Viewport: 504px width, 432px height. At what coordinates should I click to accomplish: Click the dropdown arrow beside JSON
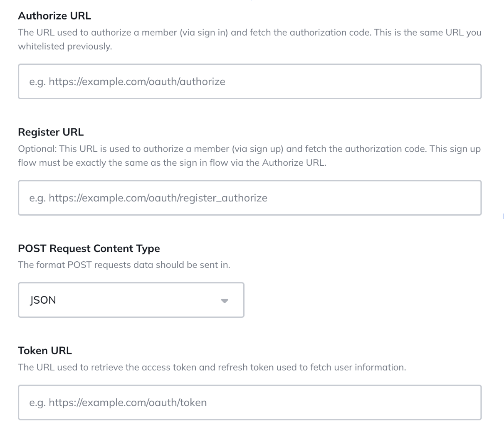pyautogui.click(x=225, y=301)
